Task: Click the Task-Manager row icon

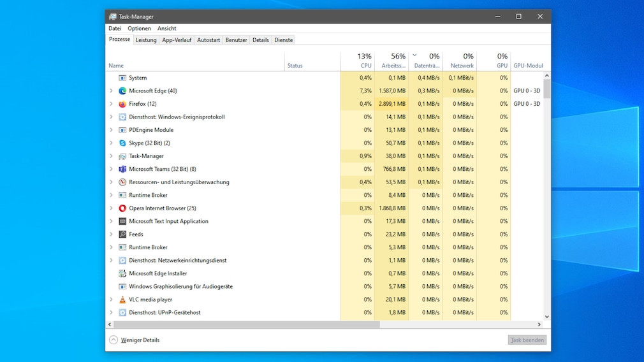Action: click(x=122, y=156)
